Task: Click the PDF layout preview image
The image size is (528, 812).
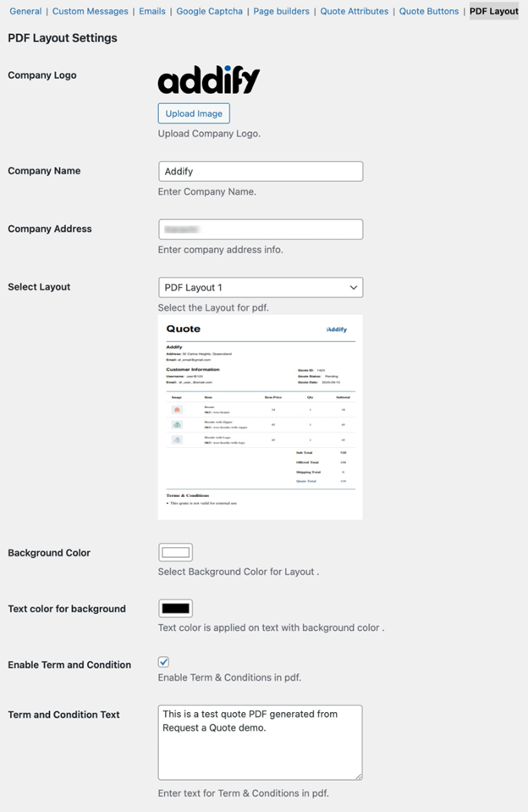Action: pyautogui.click(x=260, y=415)
